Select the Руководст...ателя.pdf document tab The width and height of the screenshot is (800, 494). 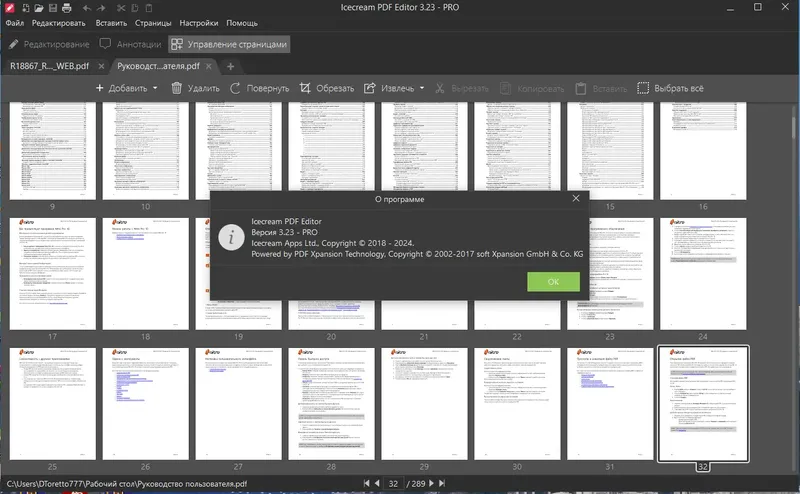click(x=158, y=66)
